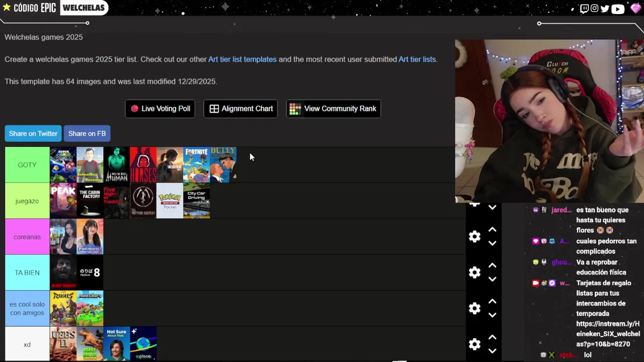Open settings gear for es cool solo con amigos row
This screenshot has width=644, height=362.
[x=474, y=308]
